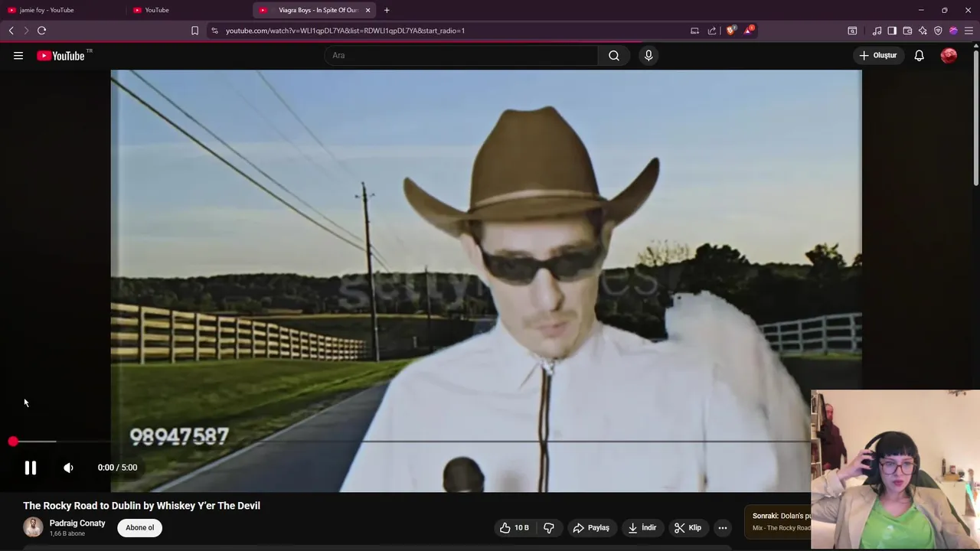Start voice search with microphone icon

coord(648,55)
